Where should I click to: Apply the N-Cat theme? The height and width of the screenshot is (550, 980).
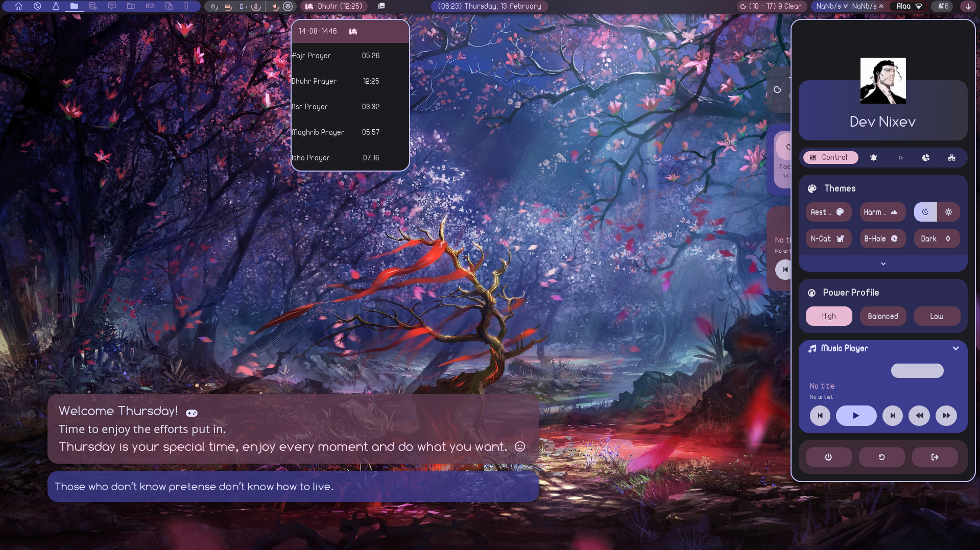[828, 238]
